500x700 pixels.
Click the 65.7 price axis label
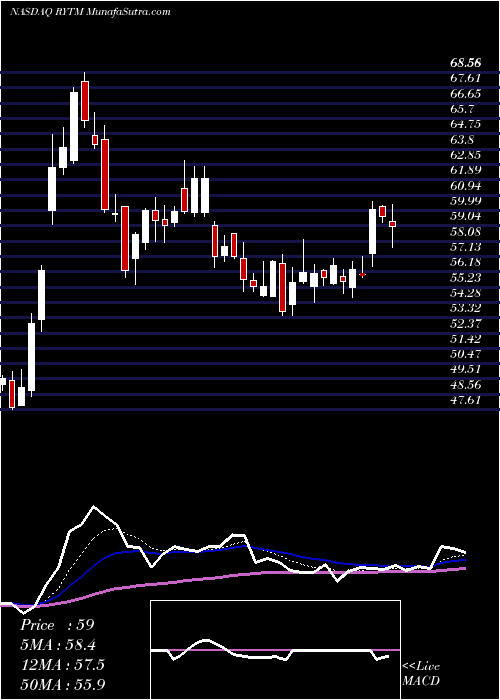click(x=464, y=109)
